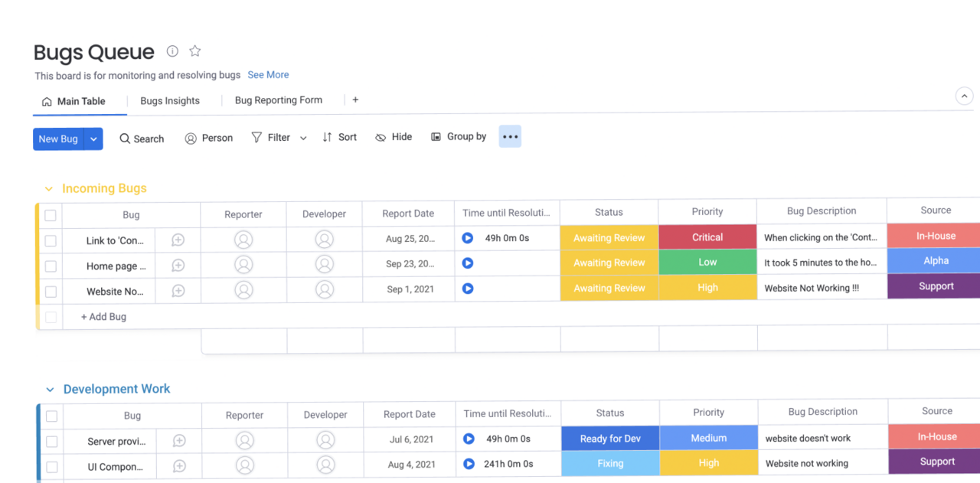This screenshot has width=980, height=483.
Task: Click reporter avatar for Website No... bug
Action: [x=243, y=290]
